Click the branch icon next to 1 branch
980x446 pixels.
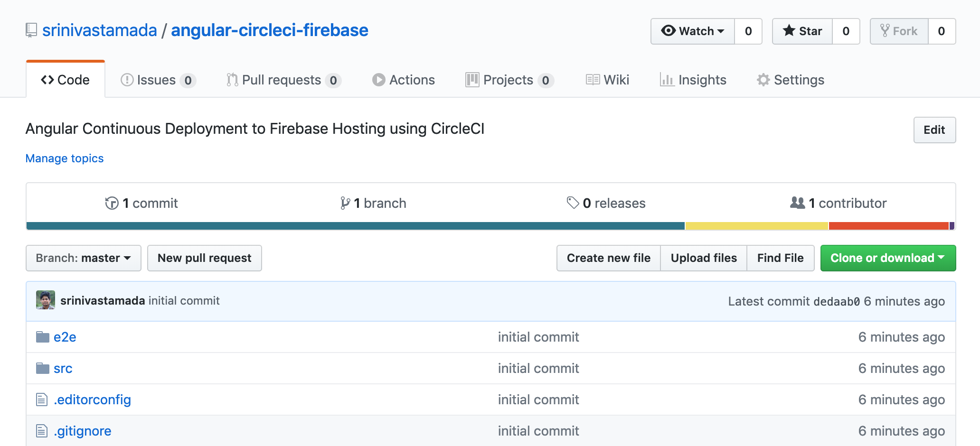tap(345, 203)
